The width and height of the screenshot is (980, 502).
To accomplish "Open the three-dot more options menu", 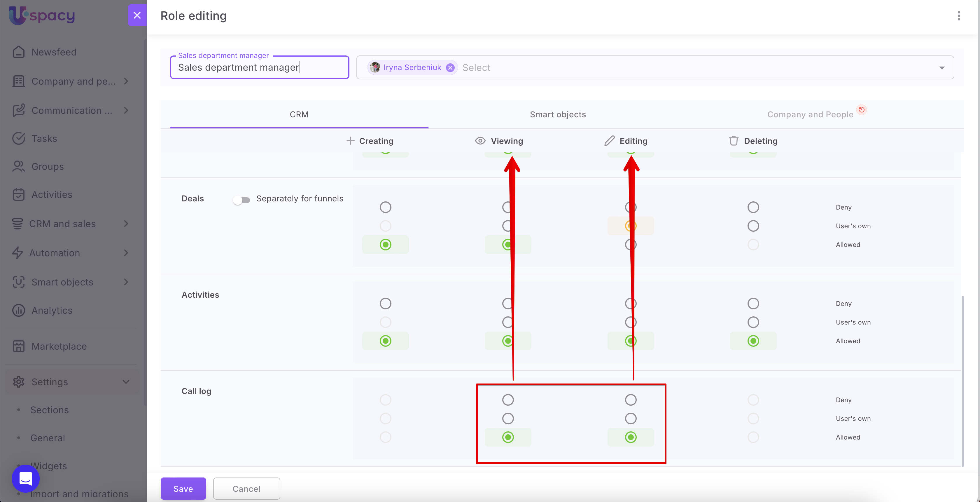I will 958,15.
